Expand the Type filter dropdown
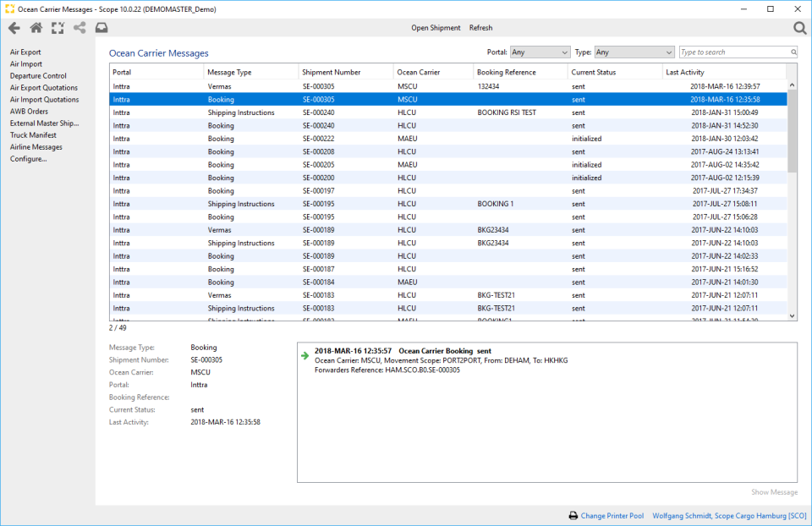 (634, 52)
